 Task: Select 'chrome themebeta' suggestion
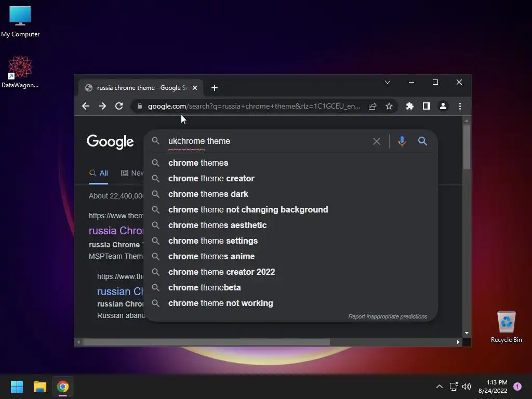[291, 288]
